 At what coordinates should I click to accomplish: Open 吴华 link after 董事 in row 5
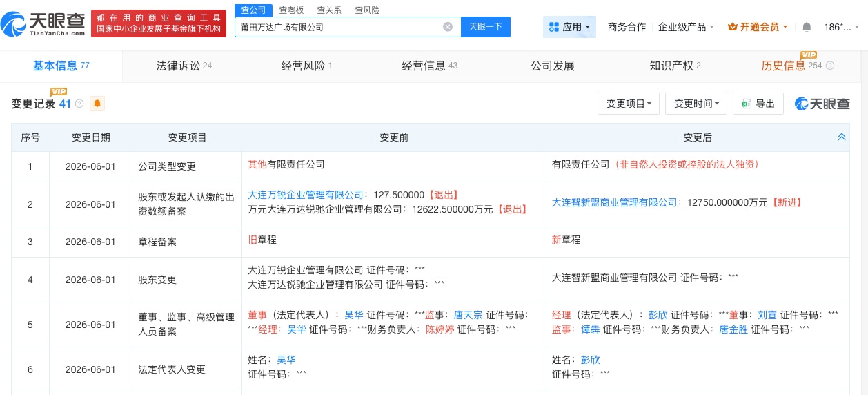pyautogui.click(x=354, y=315)
